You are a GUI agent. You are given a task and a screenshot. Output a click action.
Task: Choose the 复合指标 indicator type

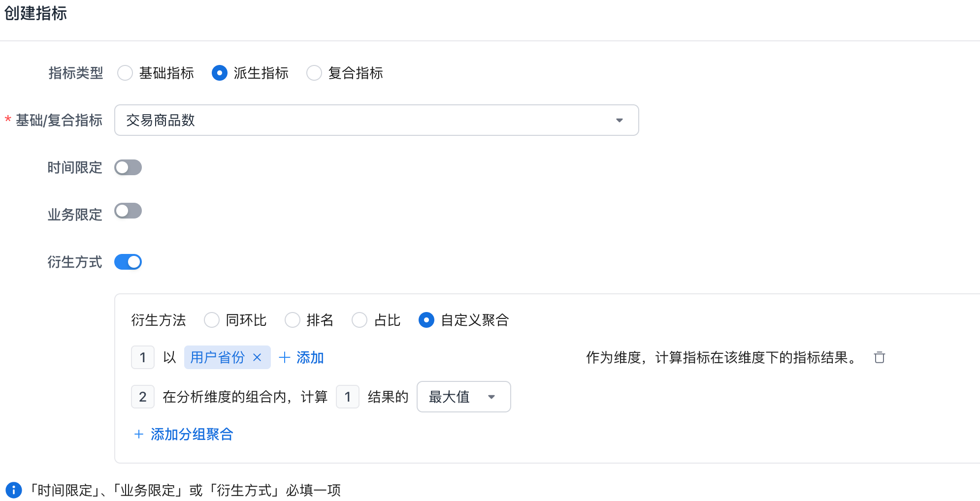(314, 73)
